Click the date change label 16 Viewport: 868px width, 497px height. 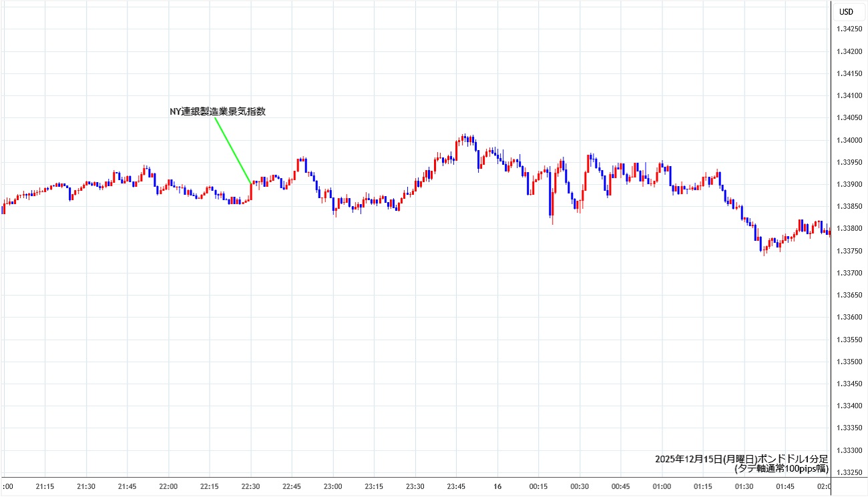(x=497, y=487)
